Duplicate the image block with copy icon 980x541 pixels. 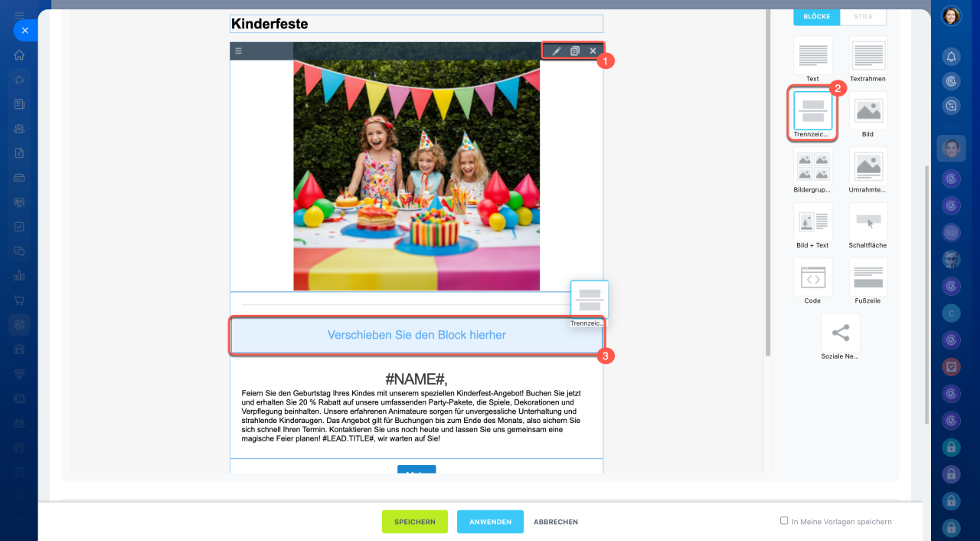tap(574, 51)
